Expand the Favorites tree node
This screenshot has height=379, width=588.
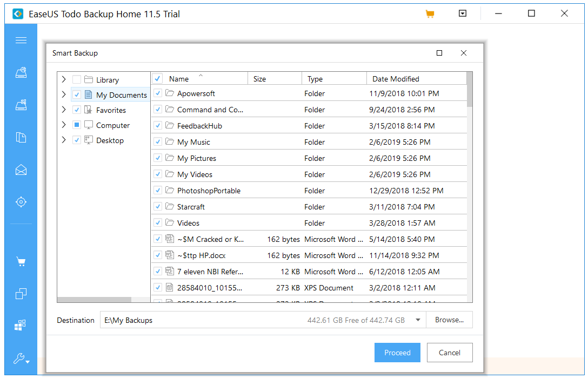[64, 110]
